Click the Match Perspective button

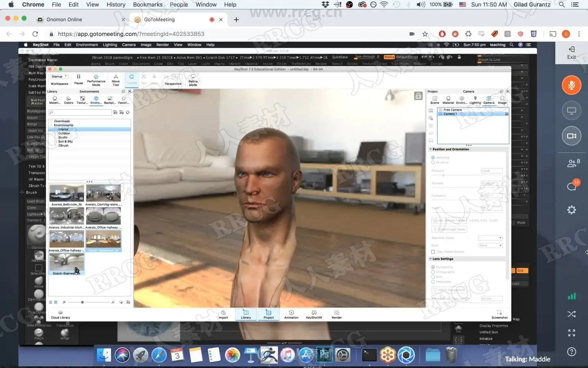(449, 290)
